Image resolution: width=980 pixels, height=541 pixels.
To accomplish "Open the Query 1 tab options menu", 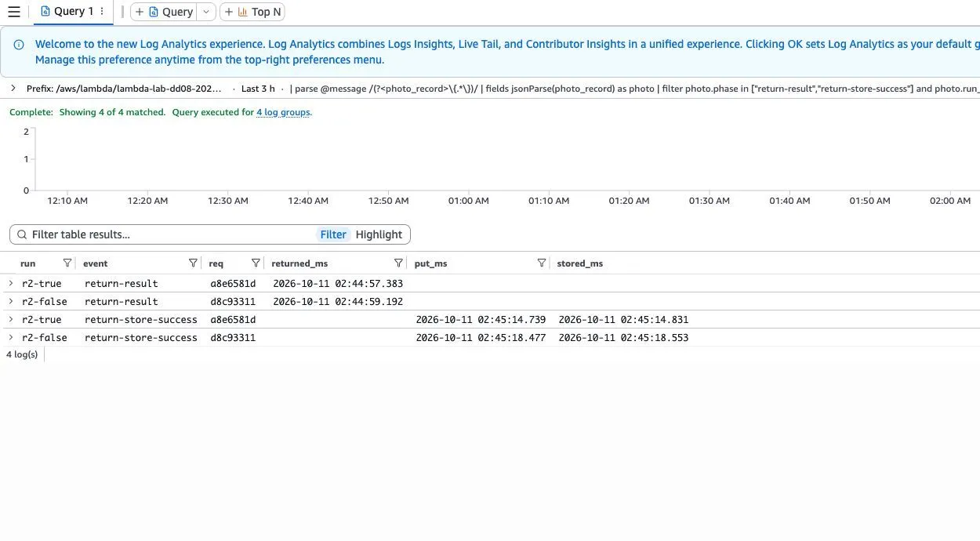I will click(102, 12).
